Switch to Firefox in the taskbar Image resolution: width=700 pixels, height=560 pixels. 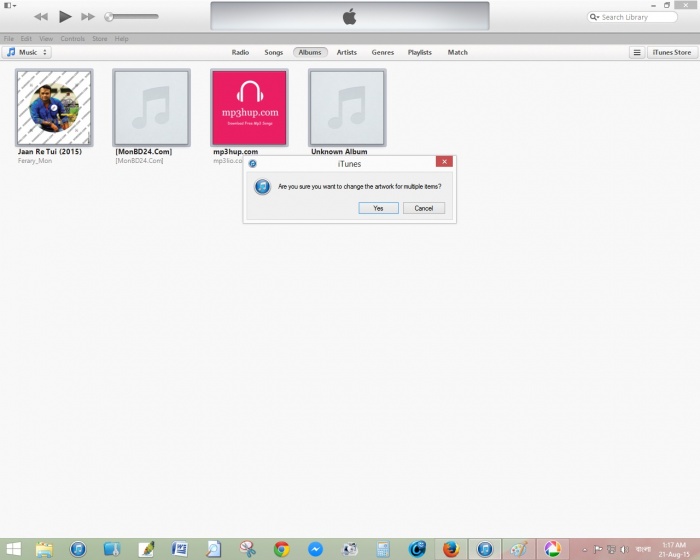[x=451, y=549]
